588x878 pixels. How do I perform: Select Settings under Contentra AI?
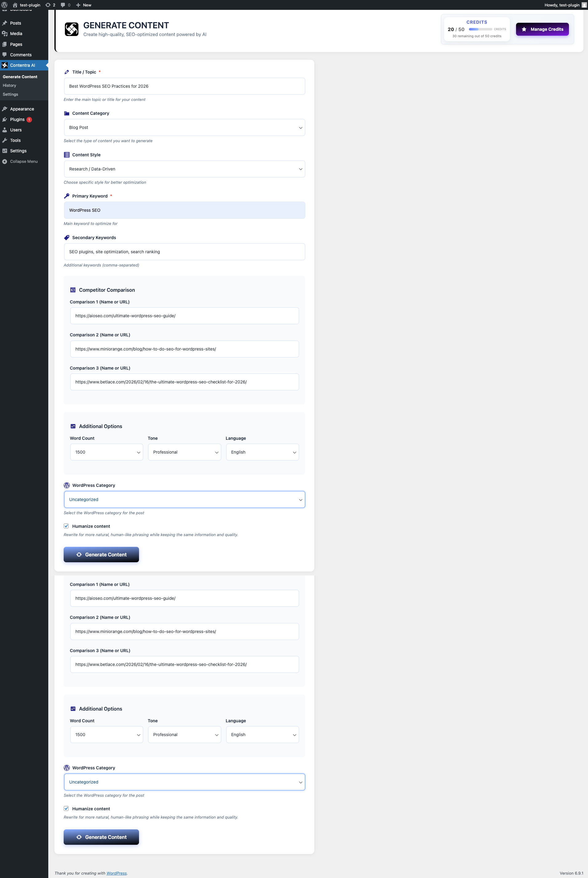10,94
